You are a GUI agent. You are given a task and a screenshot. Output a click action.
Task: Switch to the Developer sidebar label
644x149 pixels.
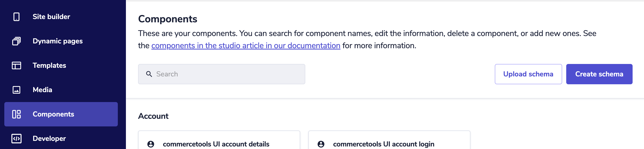click(x=49, y=139)
